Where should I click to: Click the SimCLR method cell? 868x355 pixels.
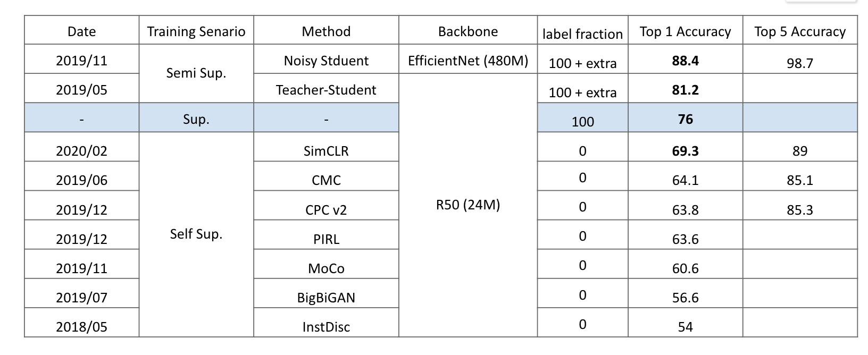(x=326, y=151)
